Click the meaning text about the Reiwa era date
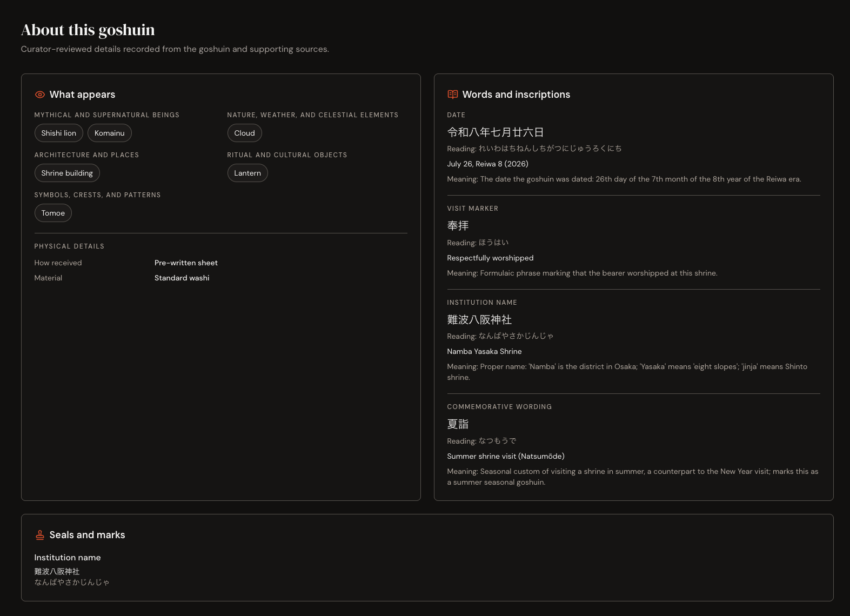The image size is (850, 616). coord(624,179)
